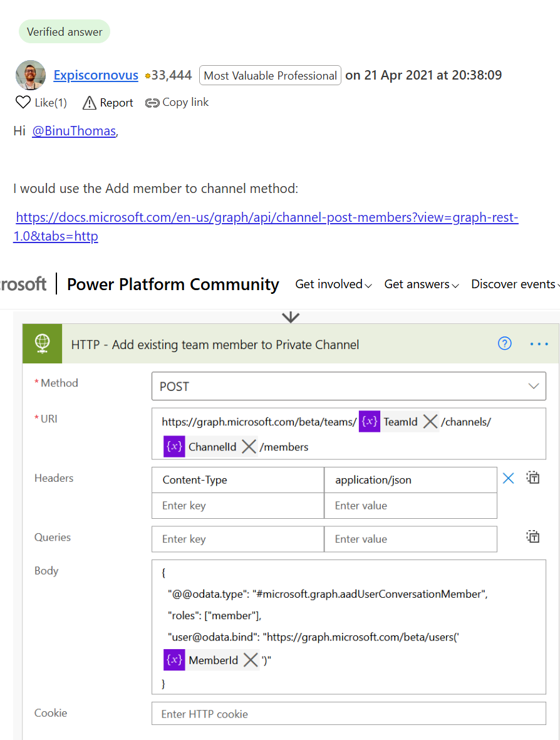Open the Power Platform Community home link
The height and width of the screenshot is (740, 560).
173,284
